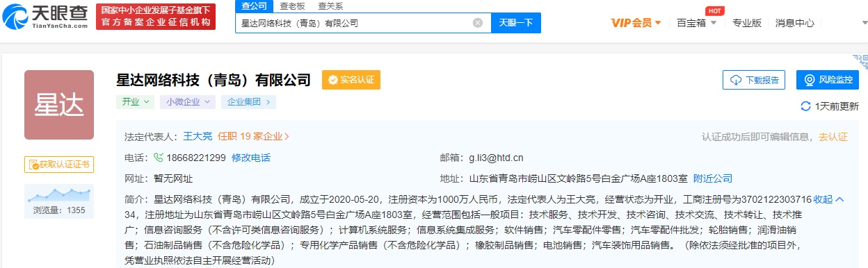Viewport: 868px width, 268px height.
Task: Click the 星达 company logo thumbnail
Action: pos(59,105)
